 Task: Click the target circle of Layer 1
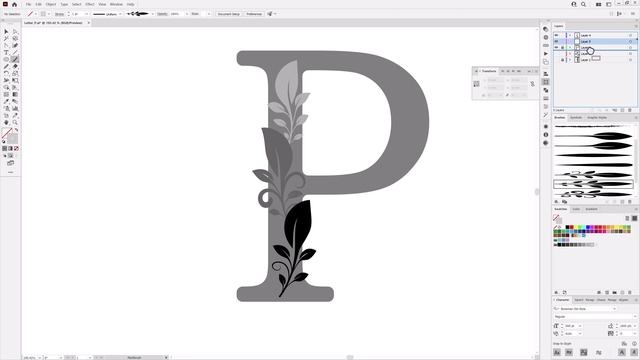(x=630, y=60)
